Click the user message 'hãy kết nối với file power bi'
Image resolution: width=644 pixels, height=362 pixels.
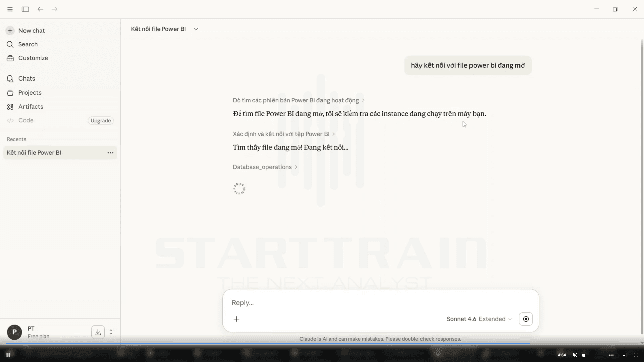(x=468, y=65)
